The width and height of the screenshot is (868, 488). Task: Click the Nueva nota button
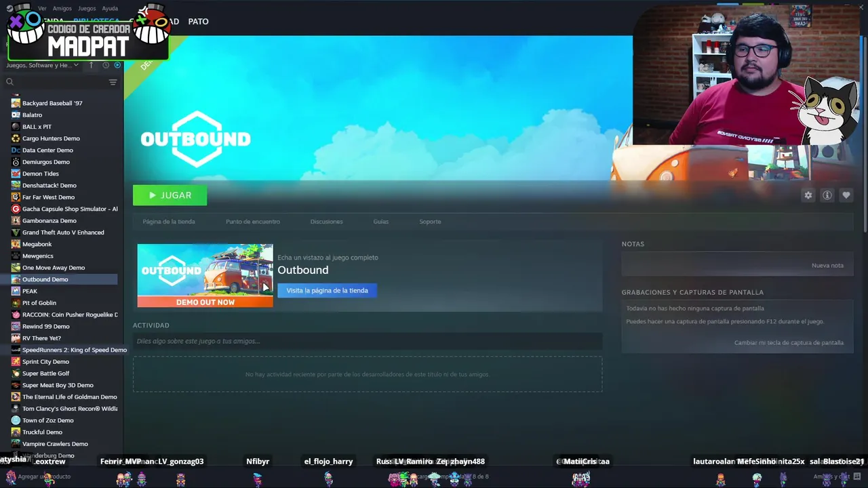pos(827,266)
